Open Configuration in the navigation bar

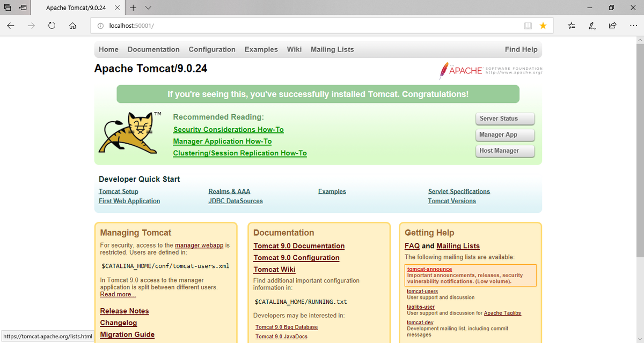212,49
